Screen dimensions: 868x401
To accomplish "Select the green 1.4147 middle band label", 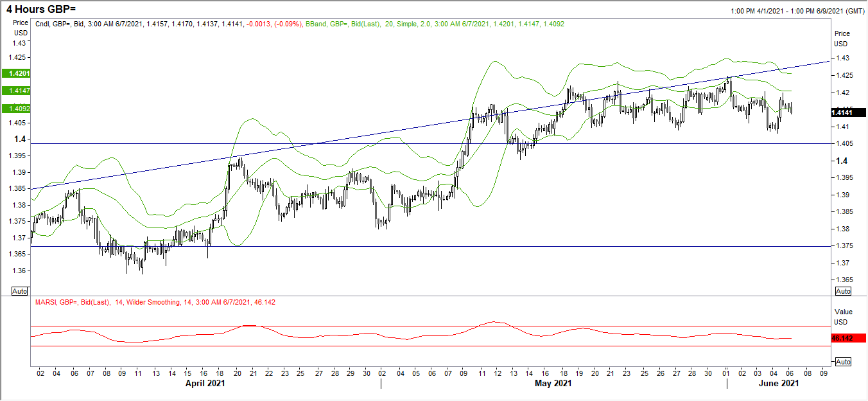I will pos(15,92).
